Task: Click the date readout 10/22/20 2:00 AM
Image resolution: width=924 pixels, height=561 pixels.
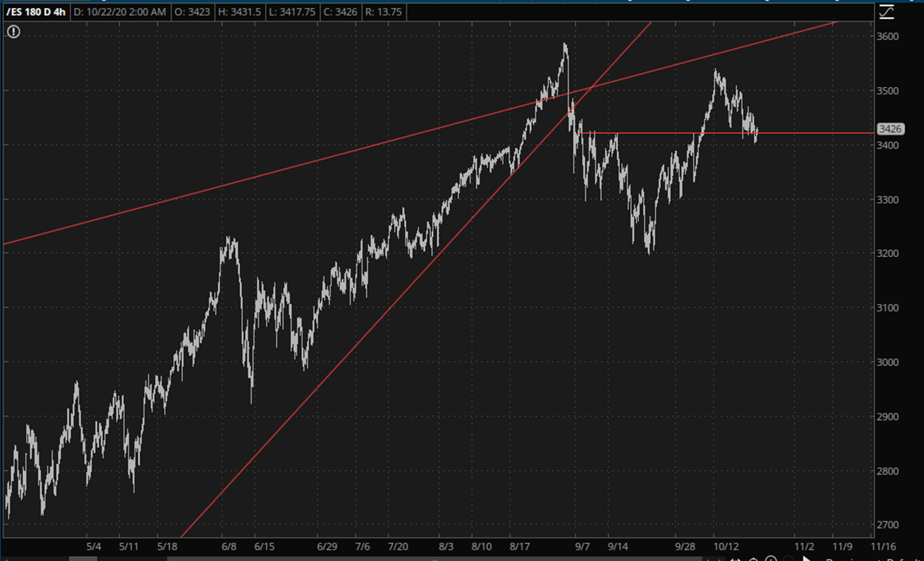Action: click(120, 12)
